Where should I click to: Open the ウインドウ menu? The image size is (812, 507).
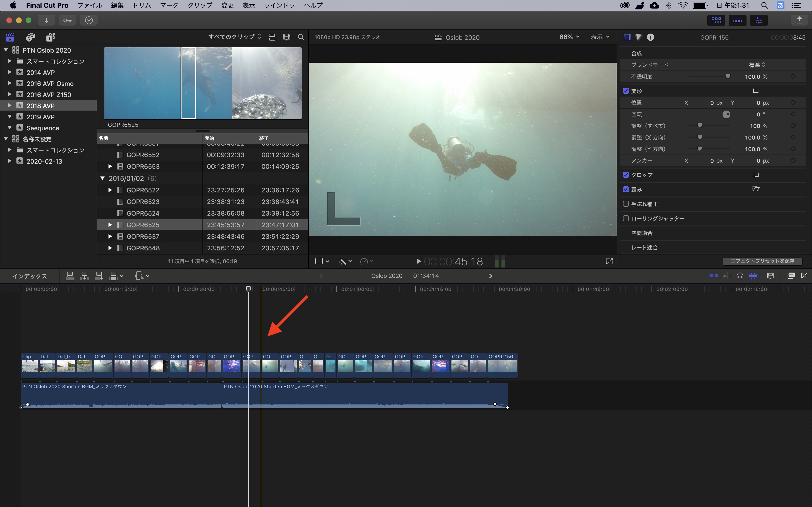click(x=279, y=5)
